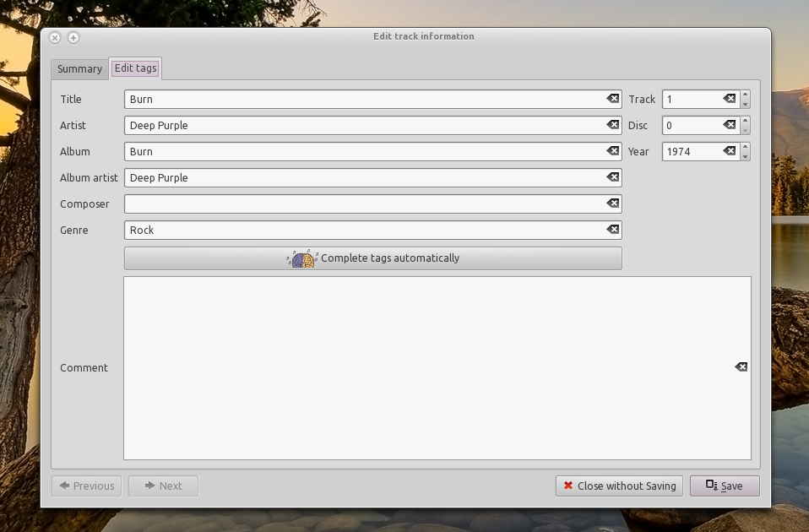Viewport: 809px width, 532px height.
Task: Increase the Disc number with the up arrow
Action: tap(745, 121)
